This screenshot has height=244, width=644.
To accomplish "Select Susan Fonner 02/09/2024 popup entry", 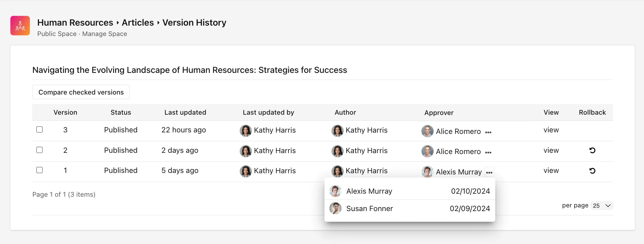I will pos(410,209).
